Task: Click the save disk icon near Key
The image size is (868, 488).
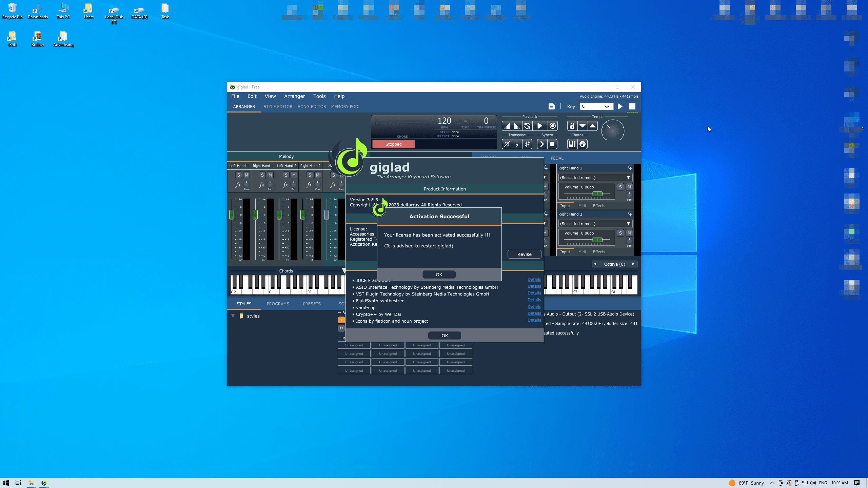Action: [x=552, y=106]
